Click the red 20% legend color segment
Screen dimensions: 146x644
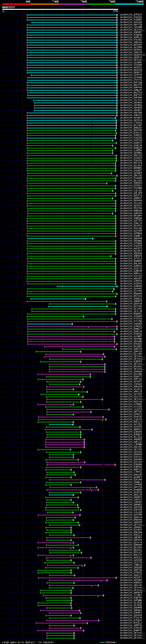click(x=16, y=4)
